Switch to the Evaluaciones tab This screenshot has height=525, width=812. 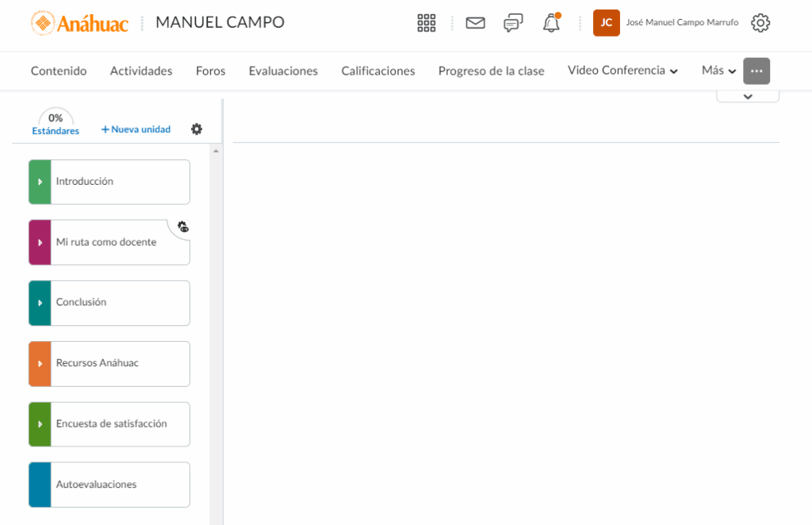283,71
